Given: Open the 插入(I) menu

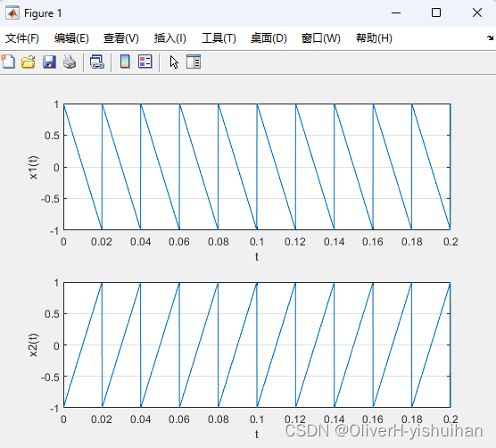Looking at the screenshot, I should pyautogui.click(x=170, y=38).
